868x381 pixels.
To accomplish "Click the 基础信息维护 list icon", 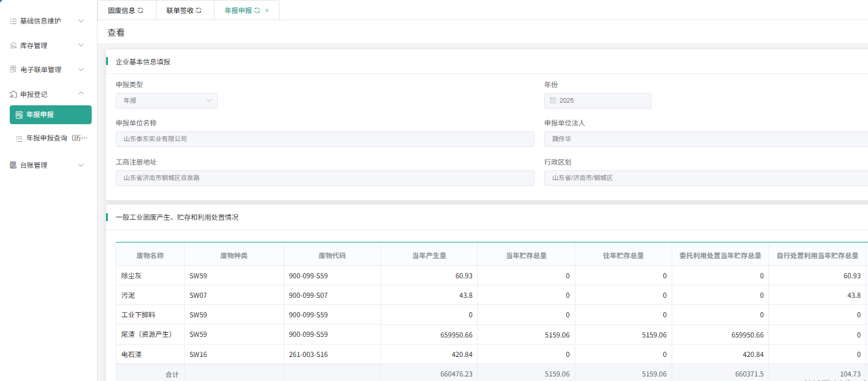I will pos(13,21).
